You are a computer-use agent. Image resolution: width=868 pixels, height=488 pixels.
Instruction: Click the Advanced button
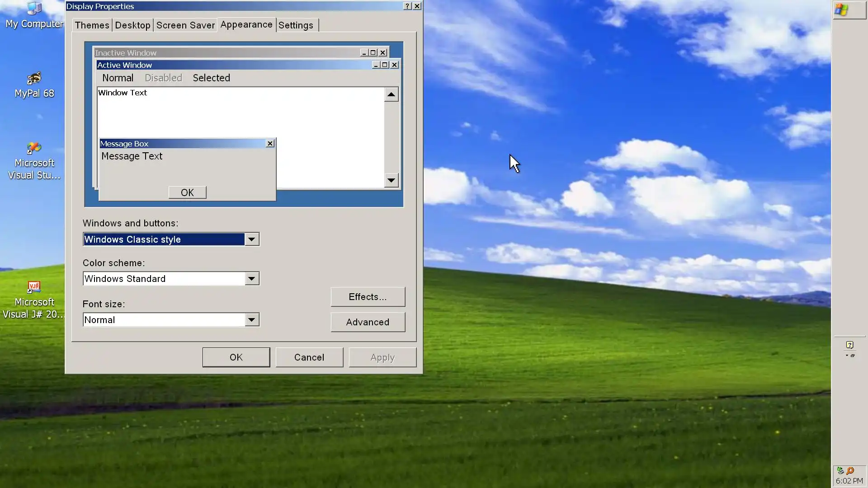[x=368, y=322]
